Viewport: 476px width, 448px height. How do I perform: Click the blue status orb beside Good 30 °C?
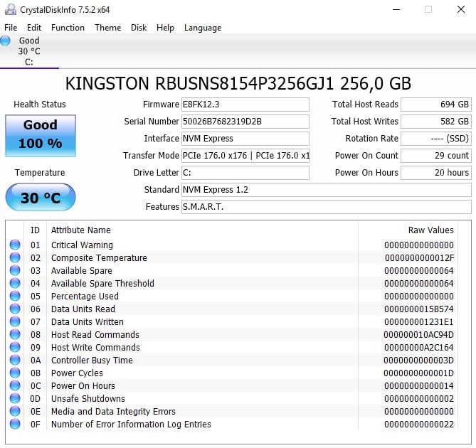pos(5,41)
